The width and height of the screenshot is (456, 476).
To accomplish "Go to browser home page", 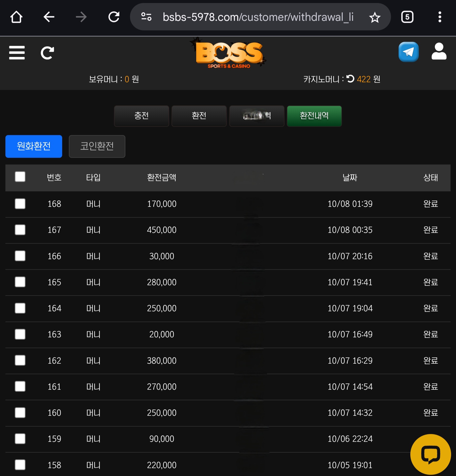I will pos(16,17).
